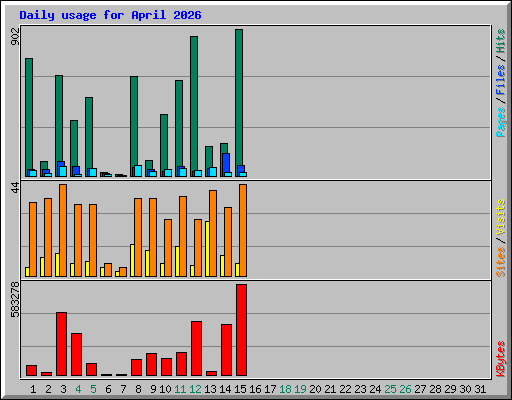This screenshot has height=400, width=512.
Task: Select the yellow visits bar for day 13
Action: (x=207, y=249)
